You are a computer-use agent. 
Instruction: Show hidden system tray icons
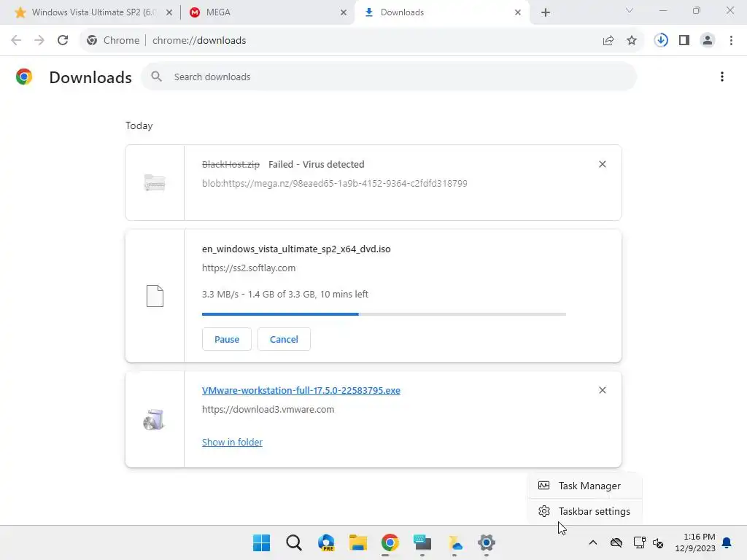592,542
